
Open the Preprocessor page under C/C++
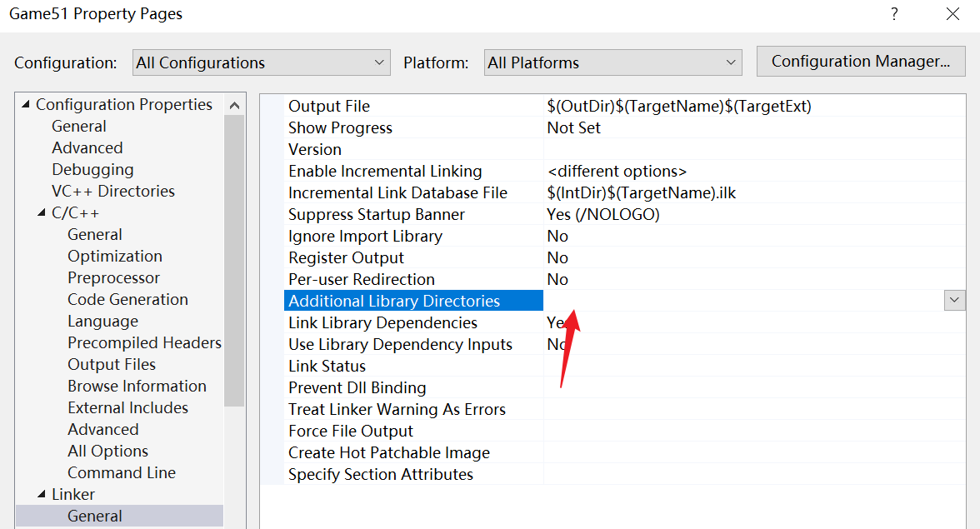(x=113, y=278)
